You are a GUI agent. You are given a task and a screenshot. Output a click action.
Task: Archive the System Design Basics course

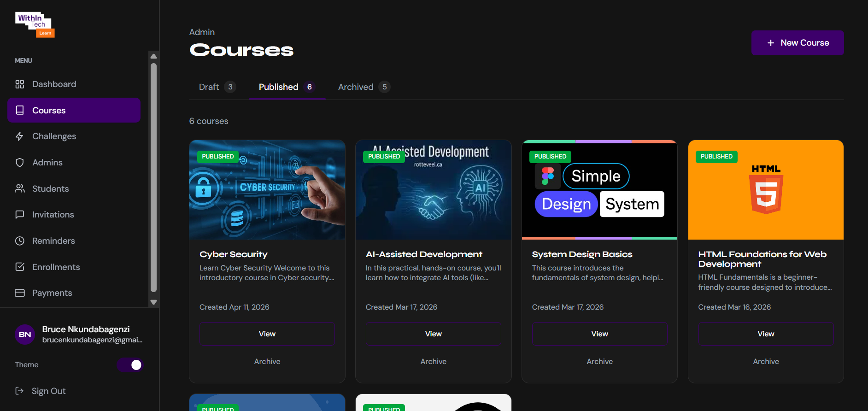(600, 362)
